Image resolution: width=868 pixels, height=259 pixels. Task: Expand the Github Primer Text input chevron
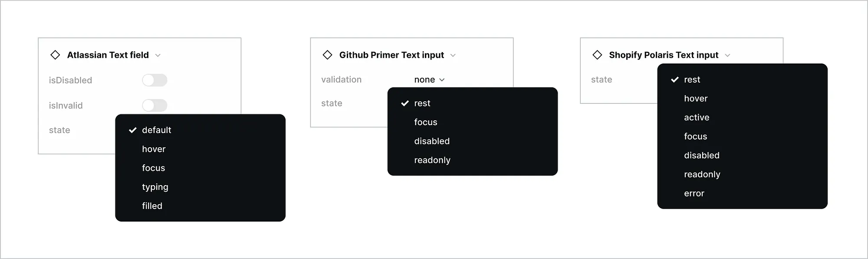tap(453, 55)
